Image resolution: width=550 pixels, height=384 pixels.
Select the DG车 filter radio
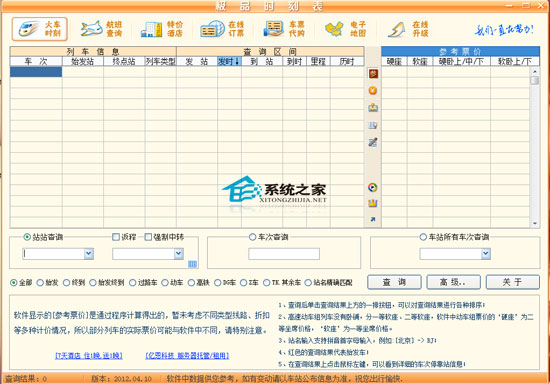tap(217, 282)
